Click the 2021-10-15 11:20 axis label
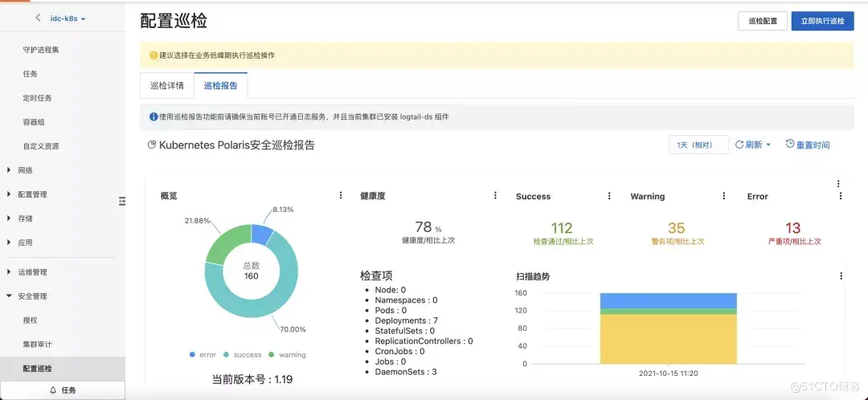Viewport: 868px width, 400px height. (668, 373)
